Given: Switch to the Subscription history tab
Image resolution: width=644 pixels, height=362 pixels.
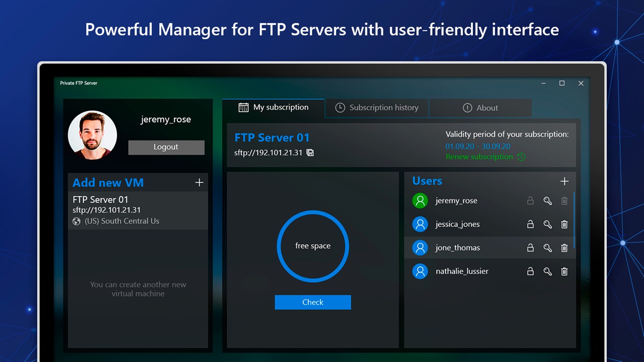Looking at the screenshot, I should coord(377,108).
